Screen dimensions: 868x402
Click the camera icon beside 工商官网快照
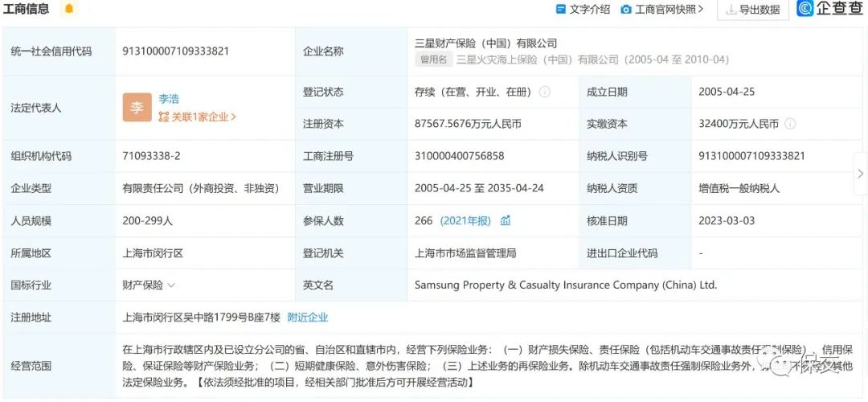626,10
